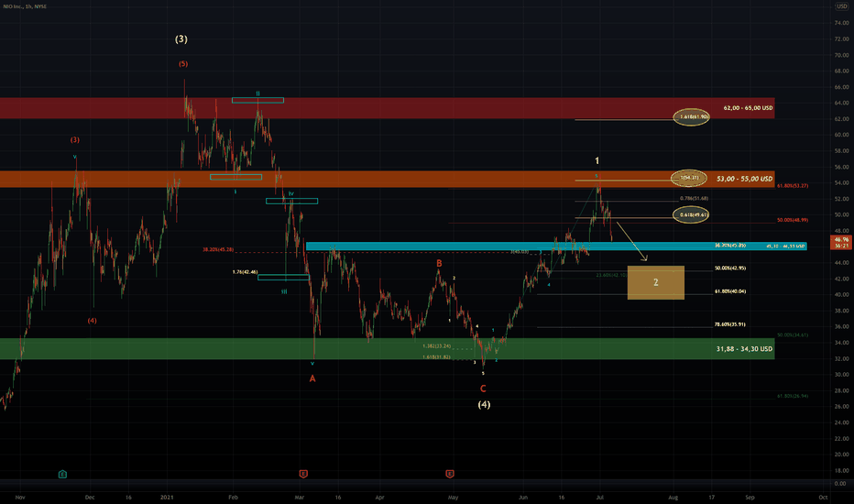
Task: Click the white 61.80%(40.04) retracement label
Action: point(730,291)
